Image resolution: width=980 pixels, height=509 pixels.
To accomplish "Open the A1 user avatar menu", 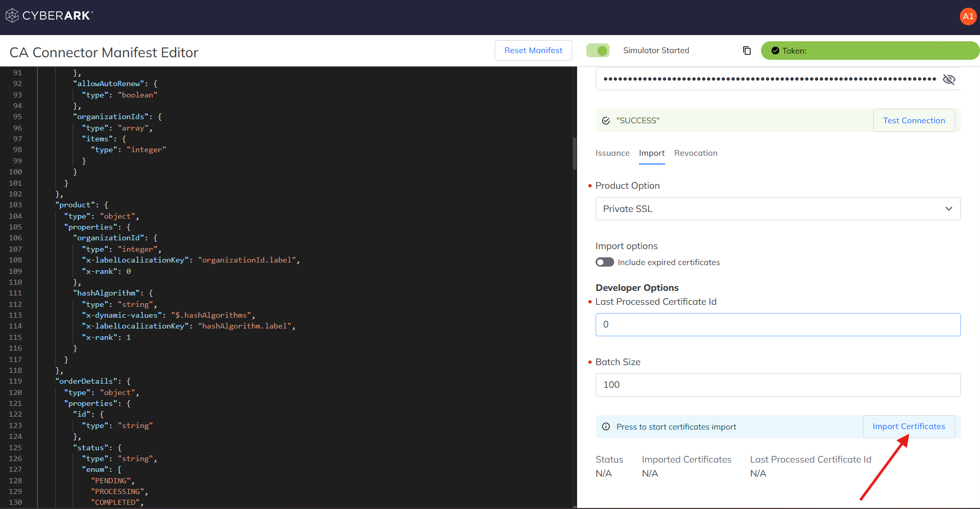I will [x=968, y=17].
